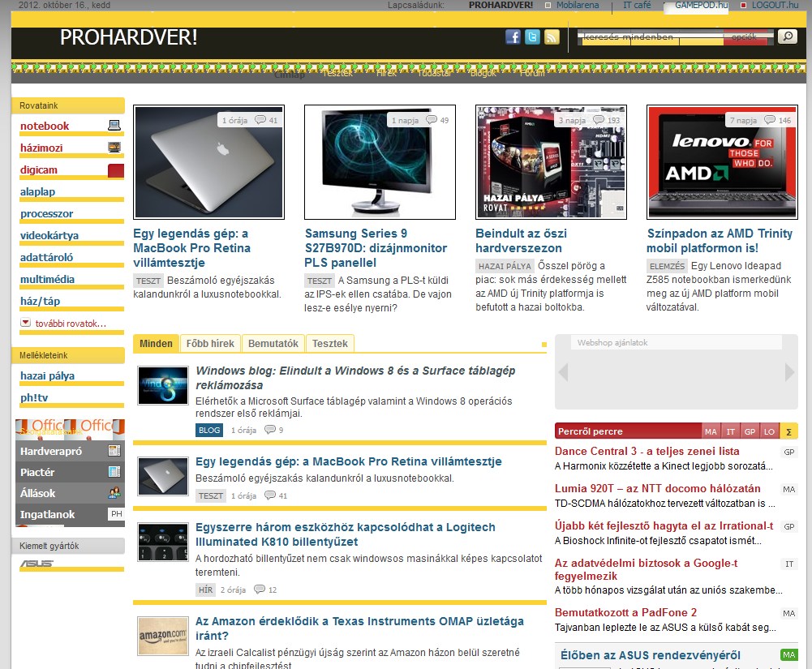Open the Lenovo AMD featured thumbnail

coord(723,162)
